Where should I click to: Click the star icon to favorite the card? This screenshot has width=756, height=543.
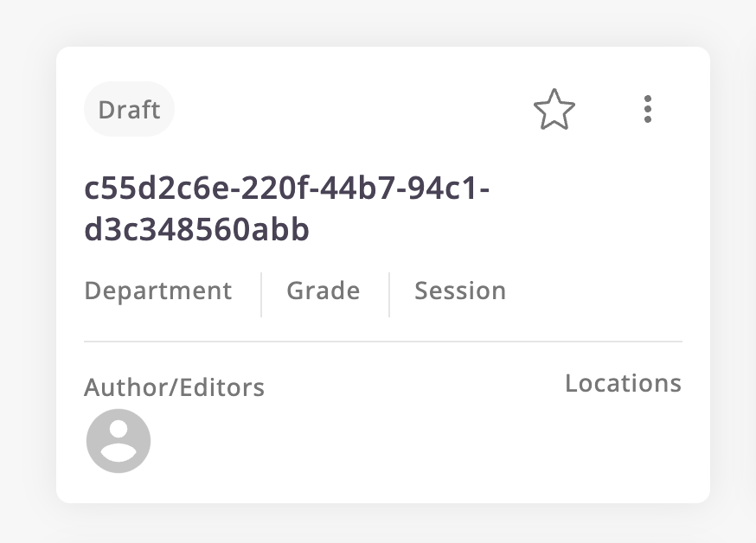pyautogui.click(x=554, y=111)
